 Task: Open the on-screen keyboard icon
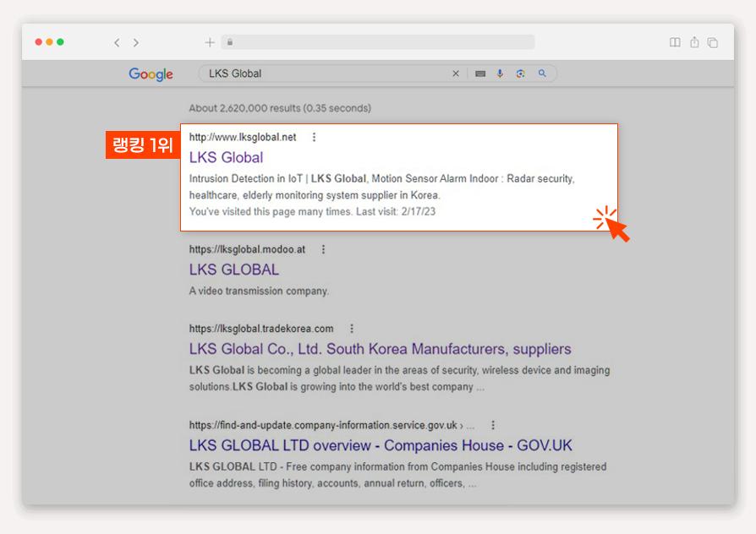click(x=480, y=74)
